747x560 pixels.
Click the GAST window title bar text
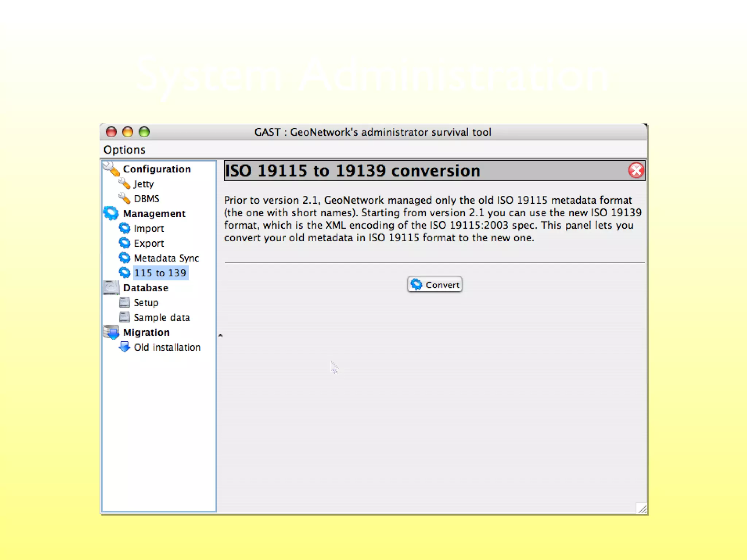(373, 132)
